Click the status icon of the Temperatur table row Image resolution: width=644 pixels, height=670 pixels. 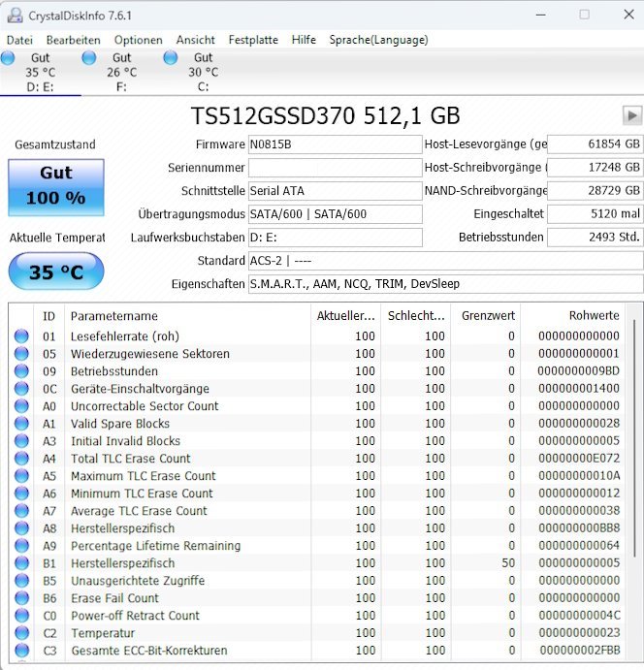[21, 633]
